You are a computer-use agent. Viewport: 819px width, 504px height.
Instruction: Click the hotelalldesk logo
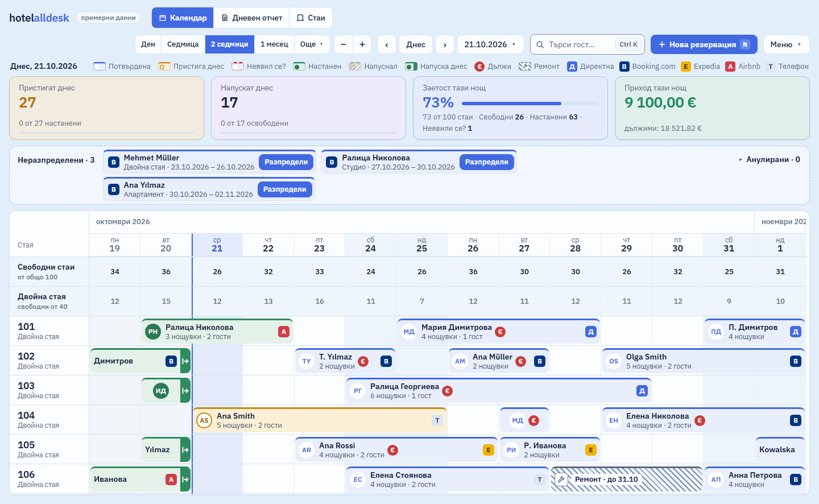[39, 18]
